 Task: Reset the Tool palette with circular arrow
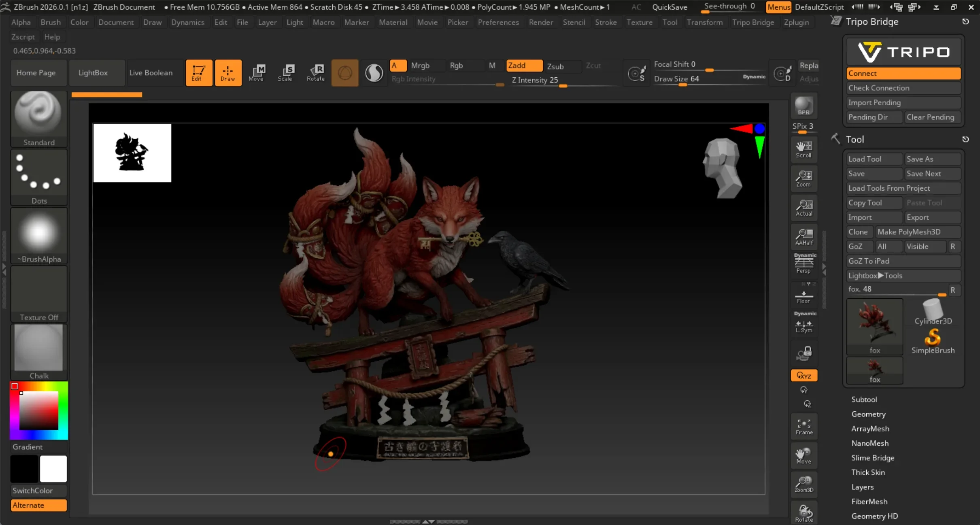(965, 139)
